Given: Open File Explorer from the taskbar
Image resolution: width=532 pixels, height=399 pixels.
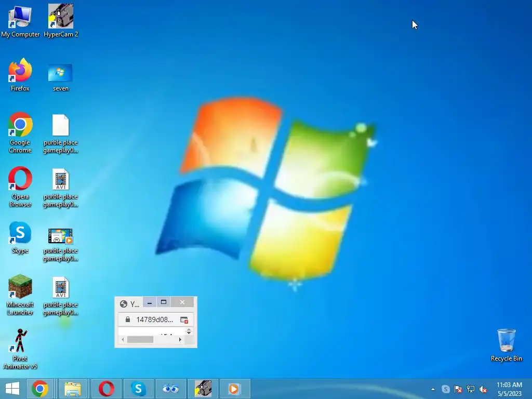Looking at the screenshot, I should tap(73, 389).
